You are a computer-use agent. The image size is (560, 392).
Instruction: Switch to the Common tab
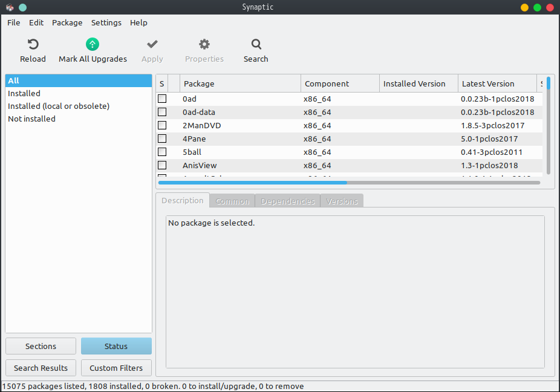[x=232, y=201]
